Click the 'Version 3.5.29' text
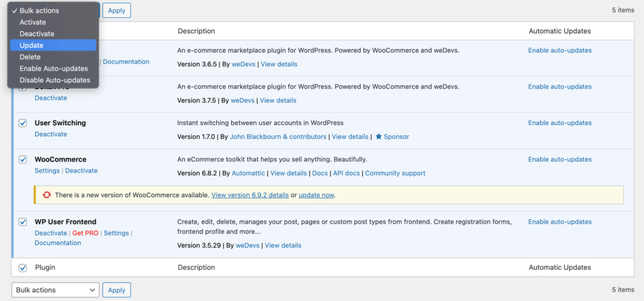The image size is (644, 301). (x=199, y=245)
